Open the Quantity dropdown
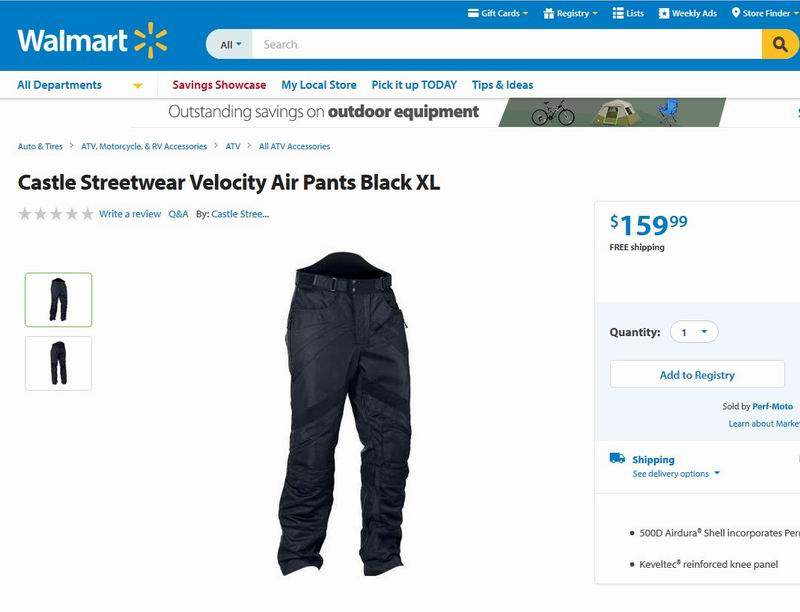Viewport: 800px width, 612px height. point(694,332)
